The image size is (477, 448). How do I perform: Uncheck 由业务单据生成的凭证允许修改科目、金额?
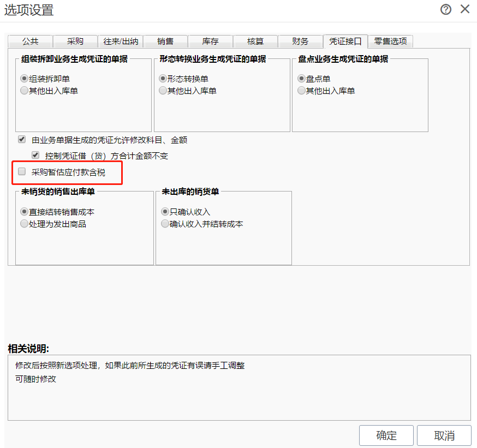[x=22, y=140]
